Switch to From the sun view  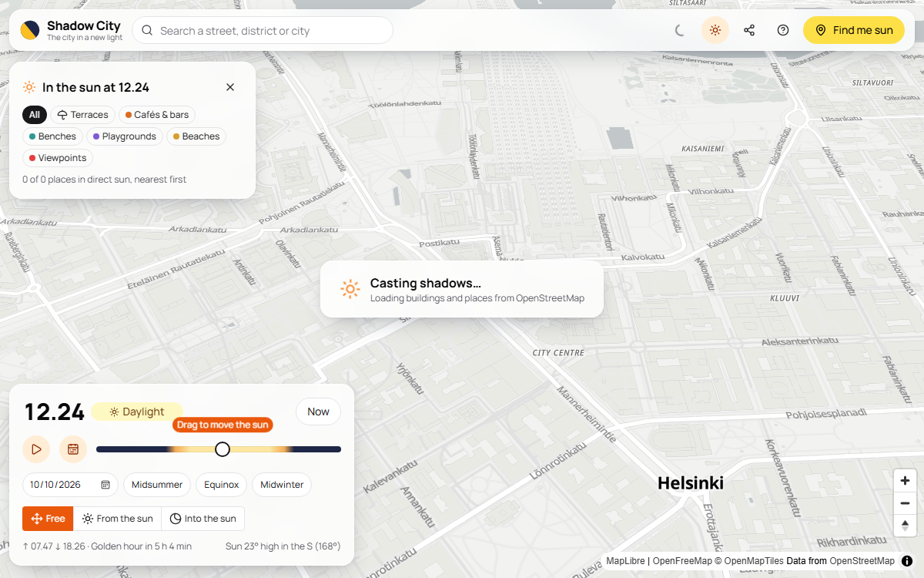(x=117, y=519)
